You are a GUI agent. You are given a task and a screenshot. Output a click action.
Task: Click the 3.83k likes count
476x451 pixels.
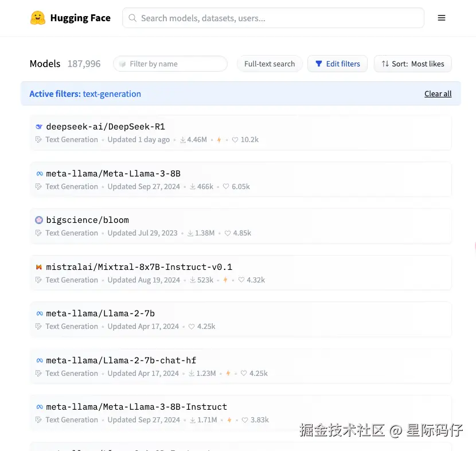(x=260, y=419)
